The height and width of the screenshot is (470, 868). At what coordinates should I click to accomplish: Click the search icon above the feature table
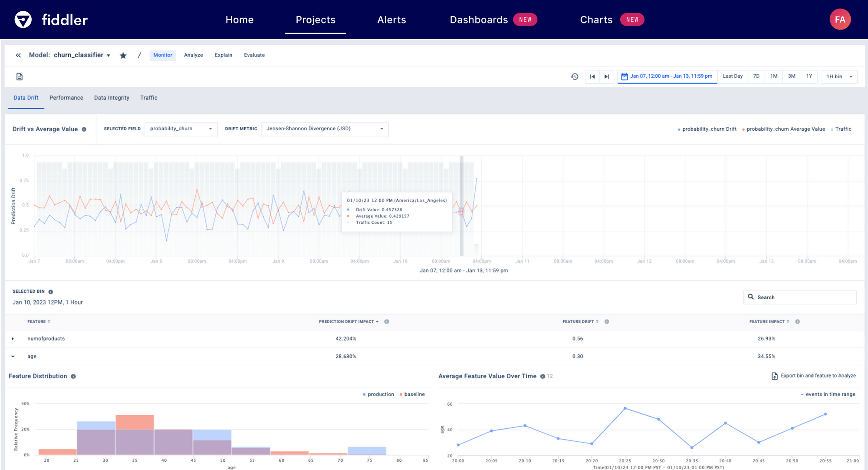coord(751,297)
